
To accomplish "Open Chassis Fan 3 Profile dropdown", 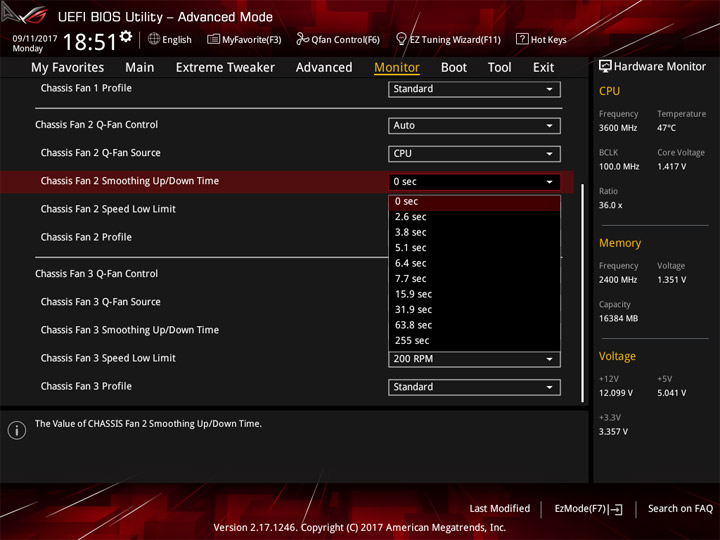I will (x=474, y=387).
